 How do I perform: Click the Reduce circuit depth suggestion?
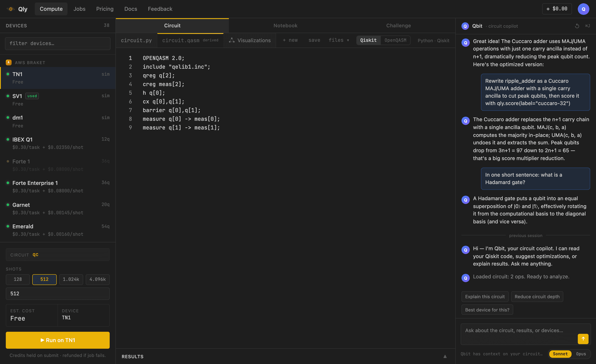click(537, 297)
